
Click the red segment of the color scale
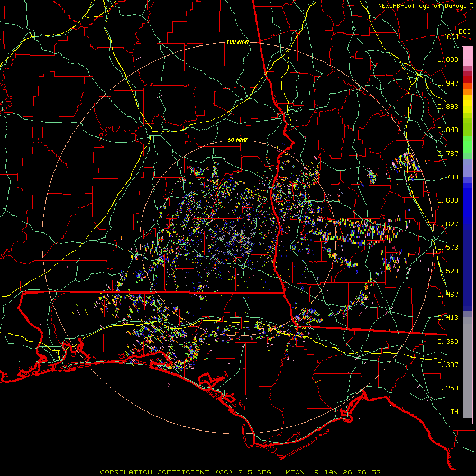[467, 79]
